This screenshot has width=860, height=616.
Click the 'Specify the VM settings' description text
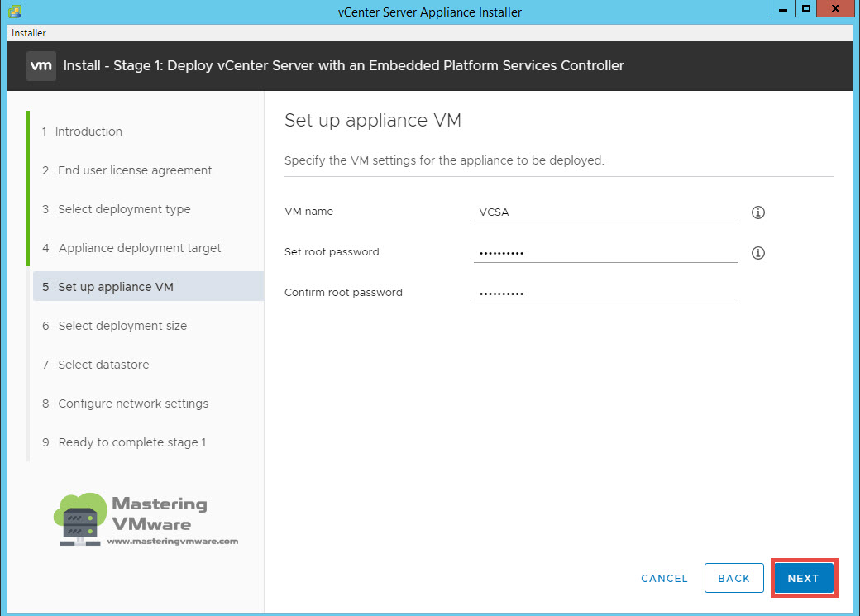coord(444,160)
